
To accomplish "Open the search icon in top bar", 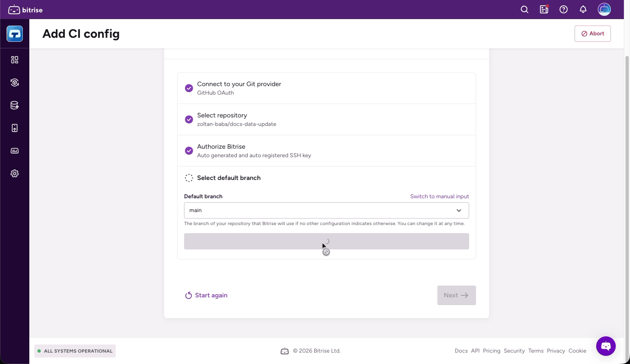I will tap(525, 9).
